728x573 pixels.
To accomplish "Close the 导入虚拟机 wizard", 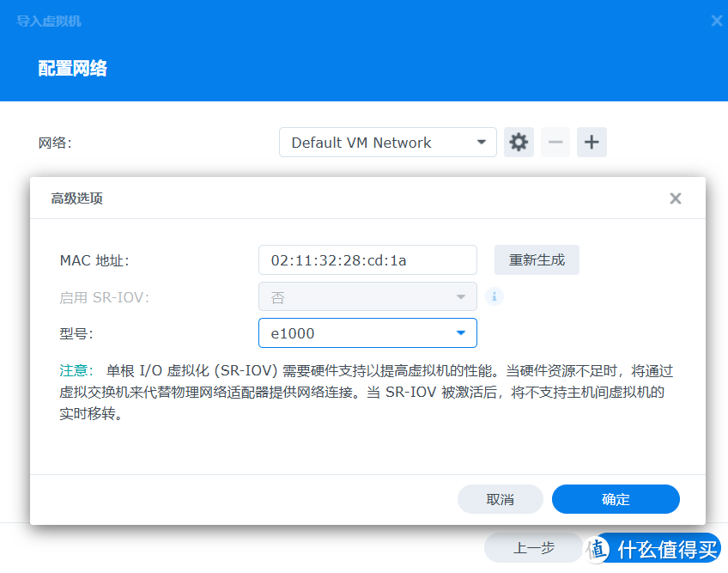I will 715,21.
